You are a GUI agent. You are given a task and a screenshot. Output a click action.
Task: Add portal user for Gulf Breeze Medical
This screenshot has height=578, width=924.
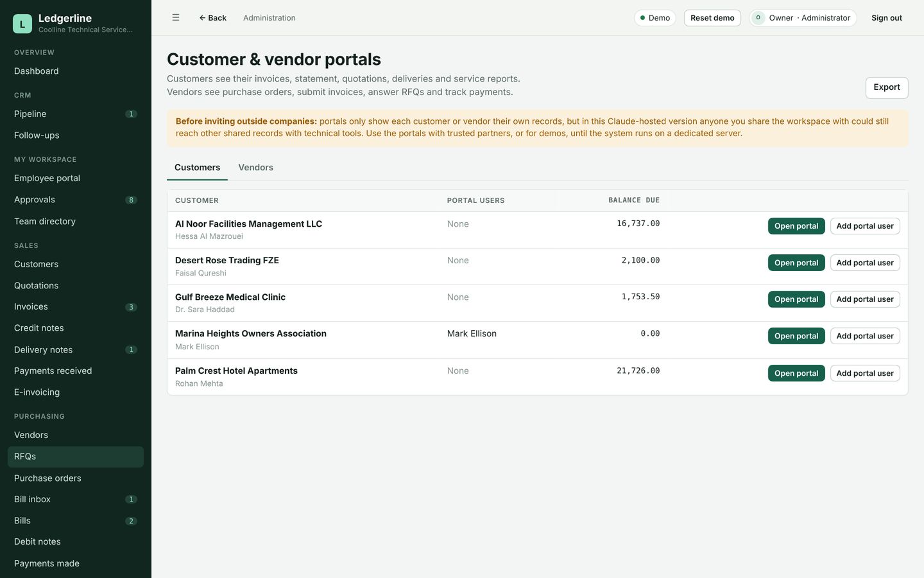point(865,299)
